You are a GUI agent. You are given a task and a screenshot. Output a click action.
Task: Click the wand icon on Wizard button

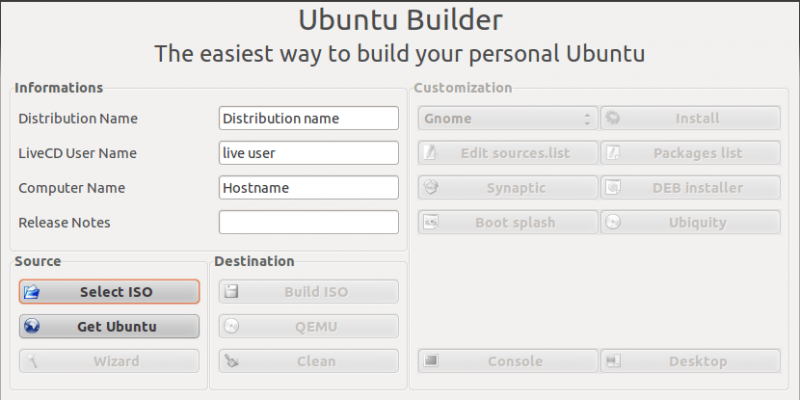pyautogui.click(x=32, y=361)
